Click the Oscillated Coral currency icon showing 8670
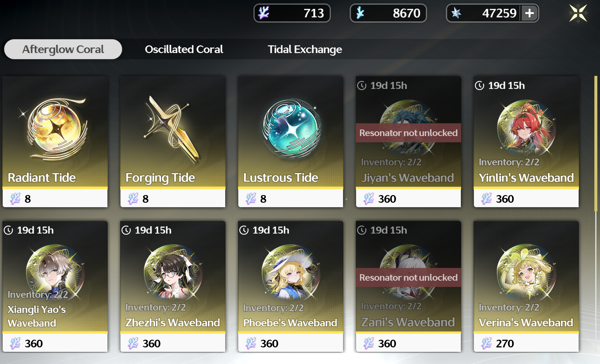Viewport: 600px width, 364px height. (360, 13)
